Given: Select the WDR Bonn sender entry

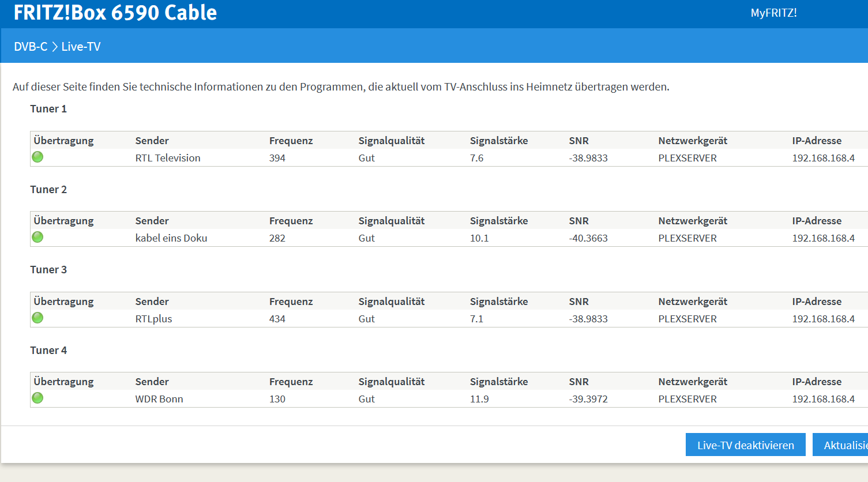Looking at the screenshot, I should coord(159,399).
